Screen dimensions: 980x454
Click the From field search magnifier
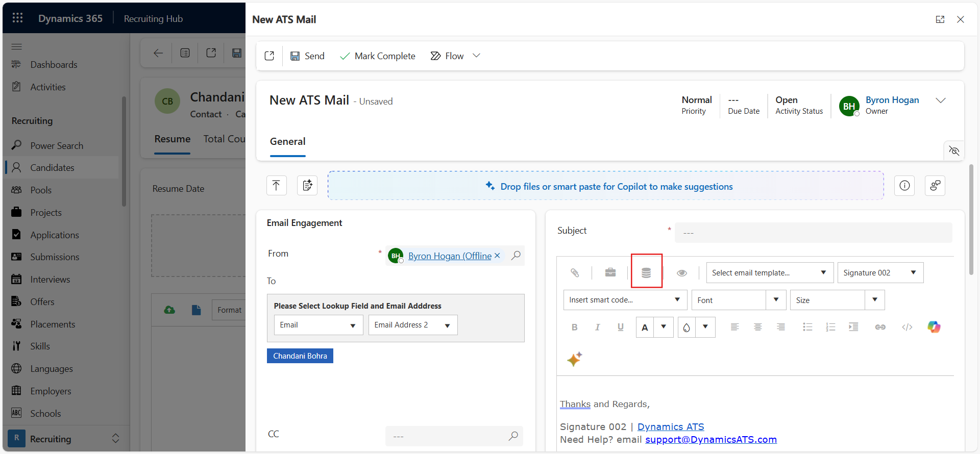(516, 255)
